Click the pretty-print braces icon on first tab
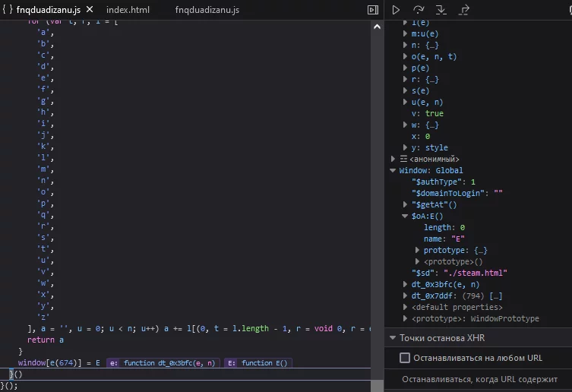572x392 pixels. (x=8, y=10)
